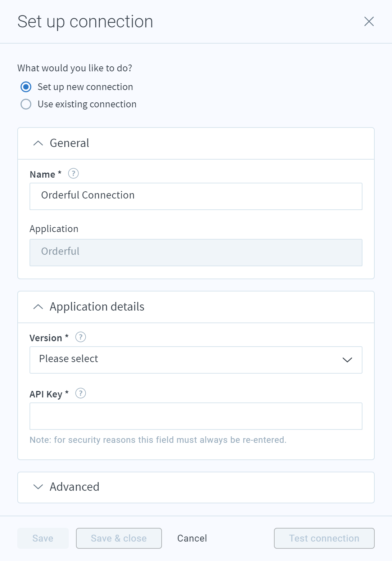The width and height of the screenshot is (392, 561).
Task: Select Set up new connection radio
Action: coord(26,87)
